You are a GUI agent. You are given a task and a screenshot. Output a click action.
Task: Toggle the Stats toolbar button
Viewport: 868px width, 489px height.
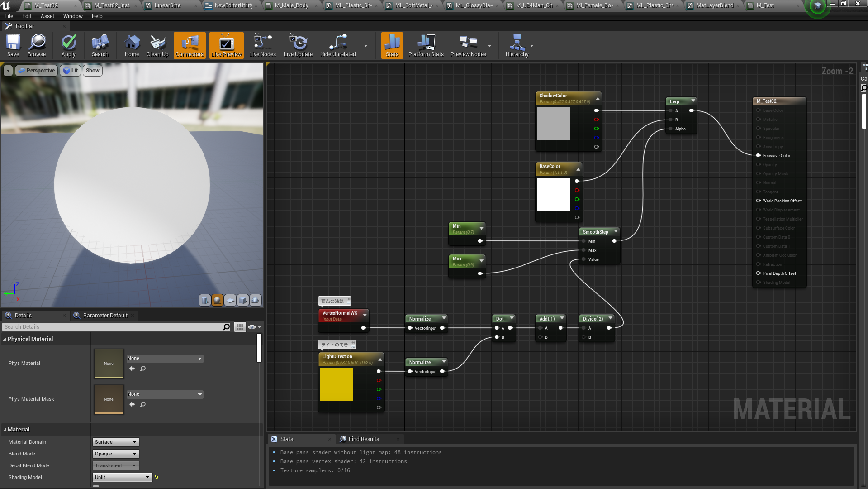pyautogui.click(x=392, y=45)
